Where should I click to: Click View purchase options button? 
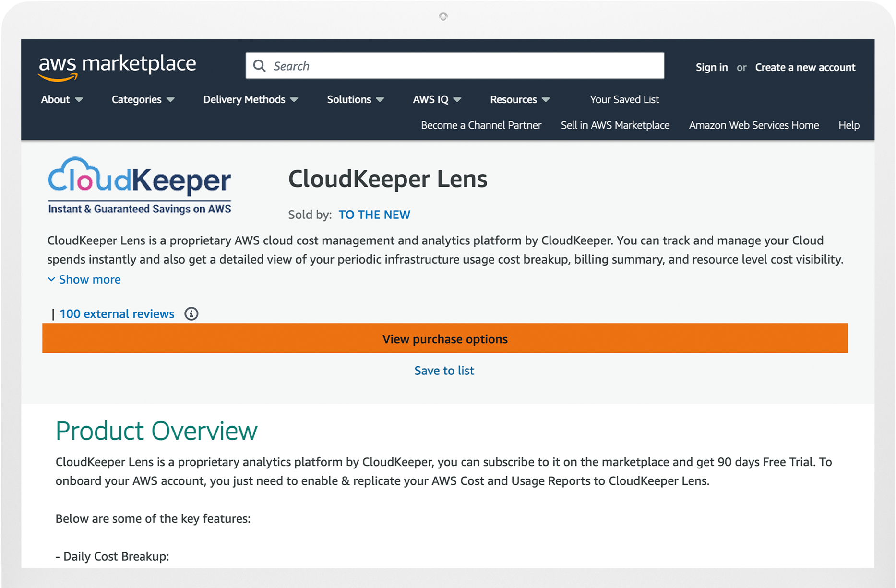[445, 338]
